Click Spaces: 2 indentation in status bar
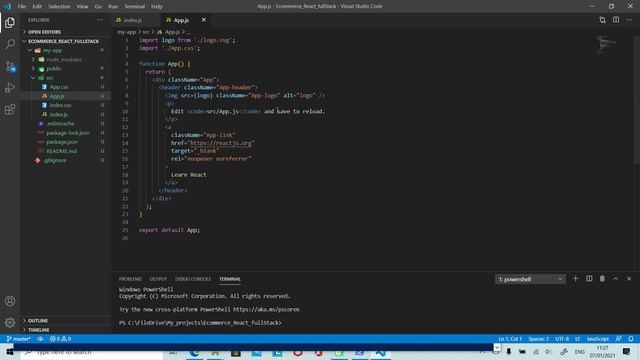The width and height of the screenshot is (640, 360). click(538, 339)
